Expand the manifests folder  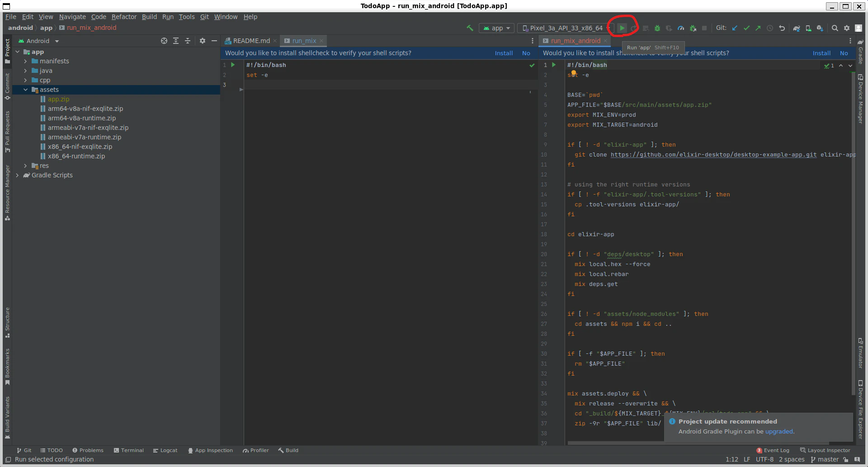25,61
